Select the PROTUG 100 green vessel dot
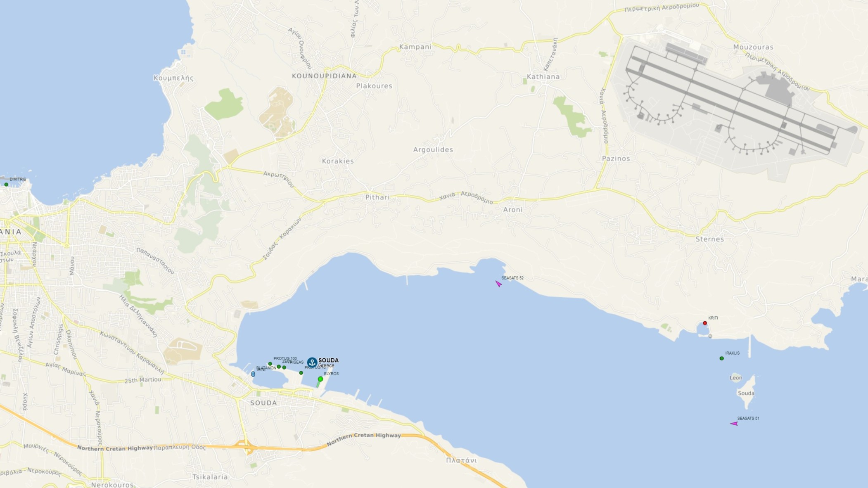This screenshot has height=488, width=868. click(270, 364)
